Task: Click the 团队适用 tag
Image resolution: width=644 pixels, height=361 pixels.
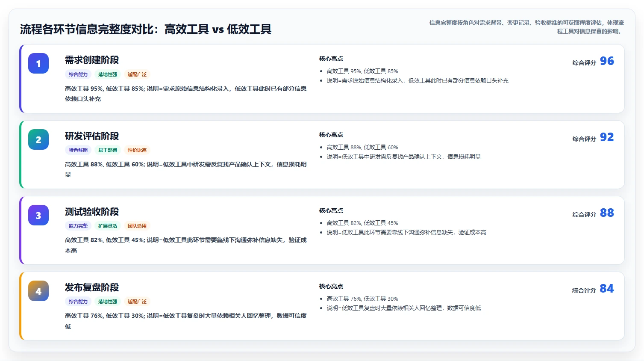Action: 137,226
